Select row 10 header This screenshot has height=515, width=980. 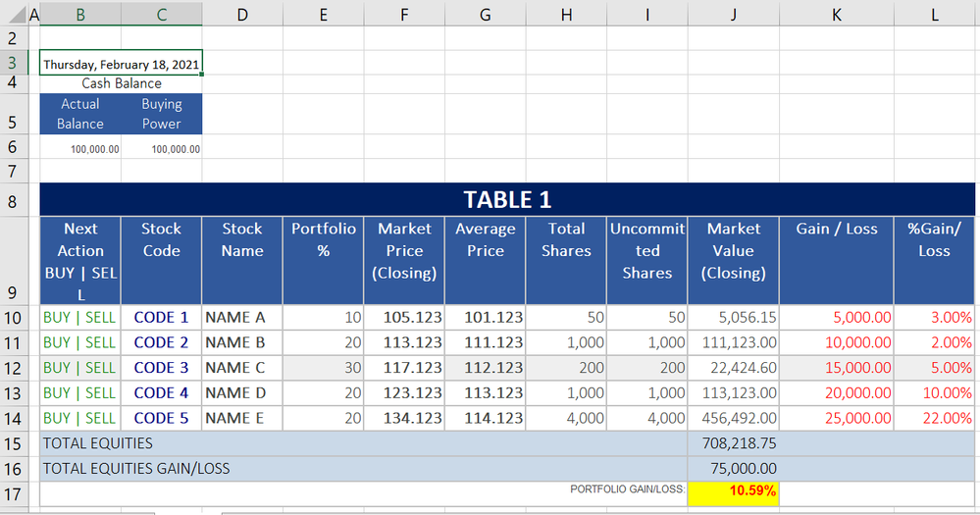[14, 318]
